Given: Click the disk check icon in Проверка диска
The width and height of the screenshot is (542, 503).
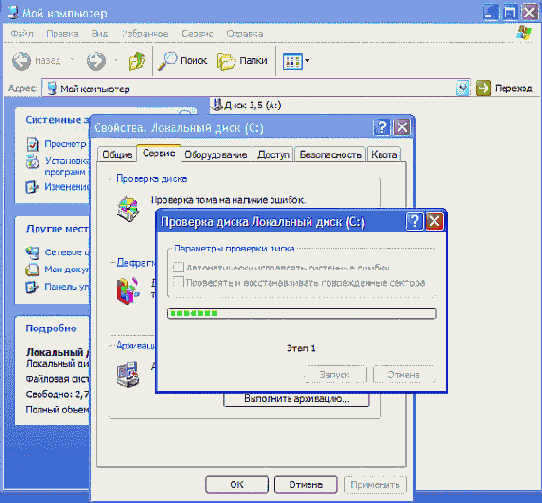Looking at the screenshot, I should tap(128, 208).
